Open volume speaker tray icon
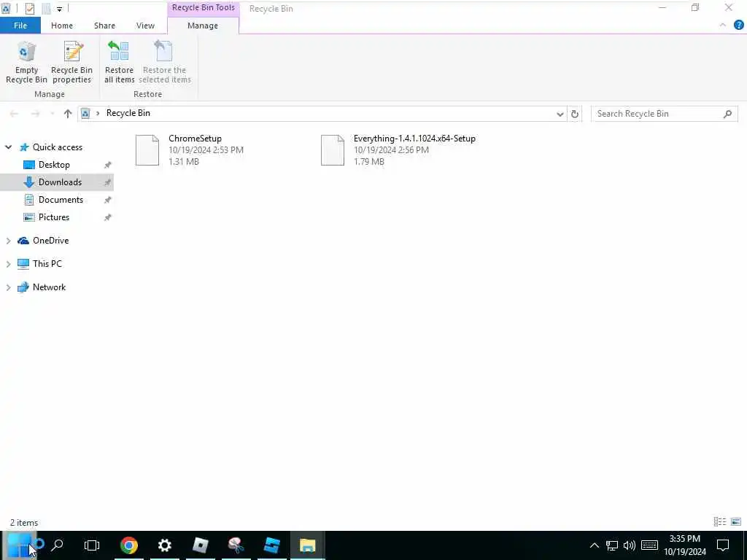 click(630, 545)
